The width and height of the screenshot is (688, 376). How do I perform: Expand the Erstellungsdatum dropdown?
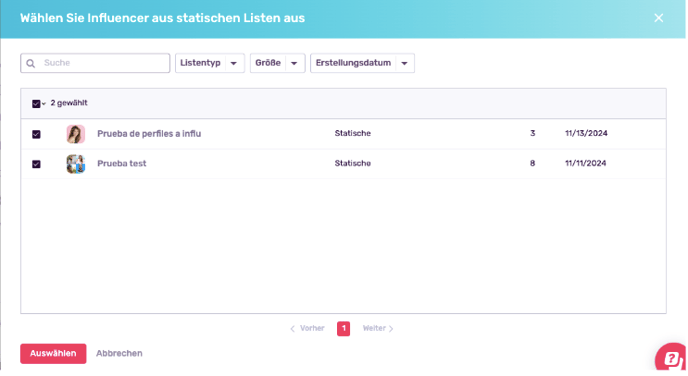pos(362,63)
